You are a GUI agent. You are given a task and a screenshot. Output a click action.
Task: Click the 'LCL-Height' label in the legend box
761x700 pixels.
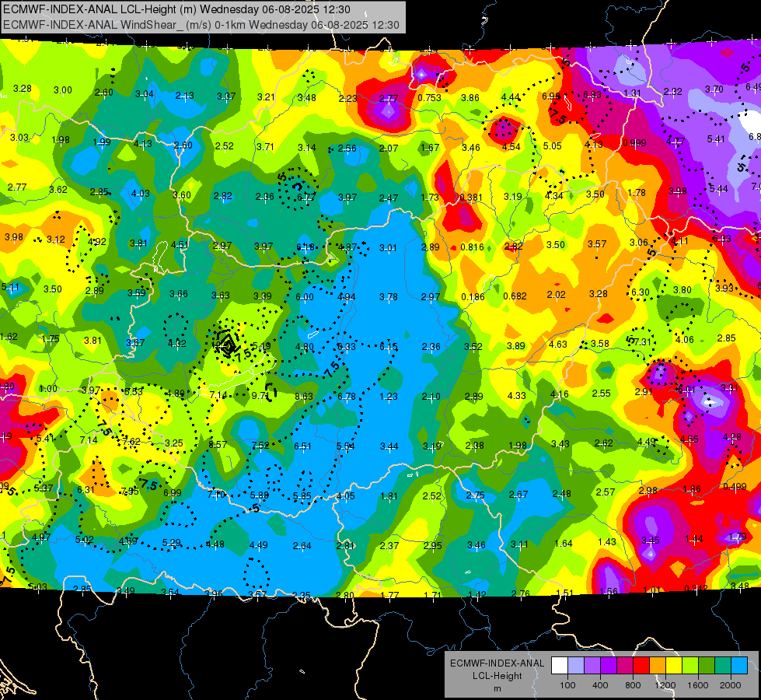tap(497, 676)
